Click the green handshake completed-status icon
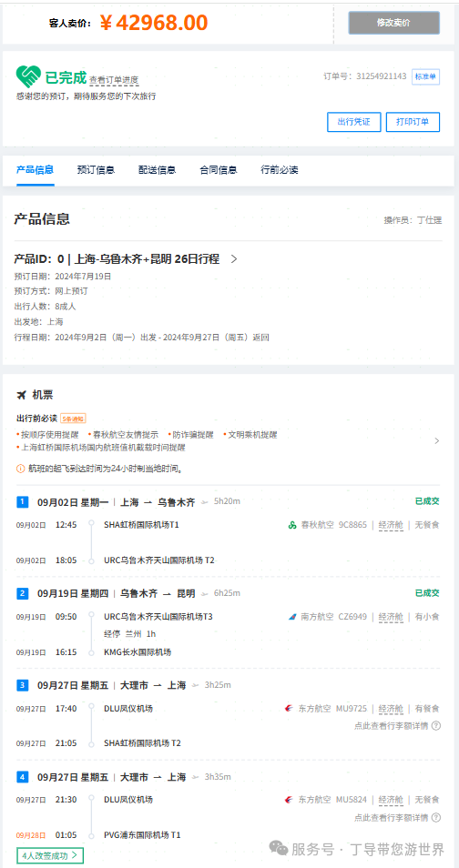Screen dimensions: 459x868 point(28,76)
